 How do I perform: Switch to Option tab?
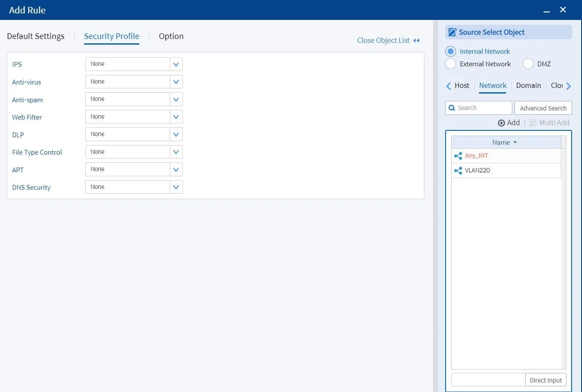pos(171,36)
